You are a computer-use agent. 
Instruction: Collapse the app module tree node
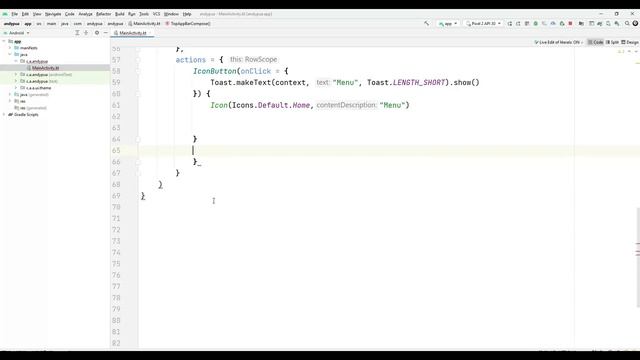click(x=4, y=41)
